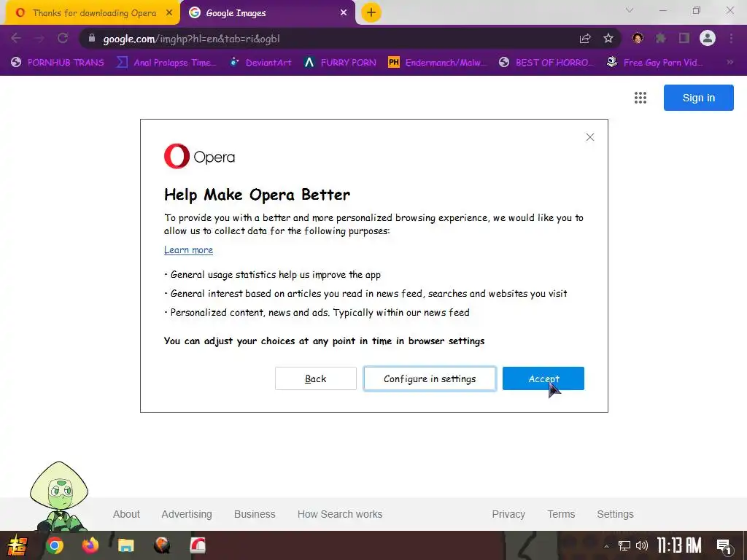Viewport: 747px width, 560px height.
Task: Open the red Opera installer taskbar icon
Action: [198, 545]
